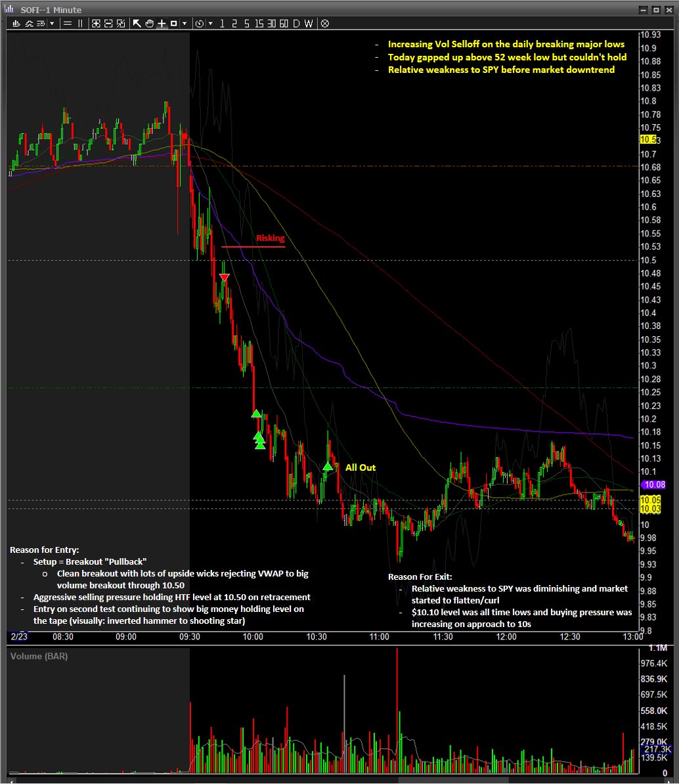This screenshot has height=784, width=679.
Task: Open the chart settings list icon
Action: (x=41, y=24)
